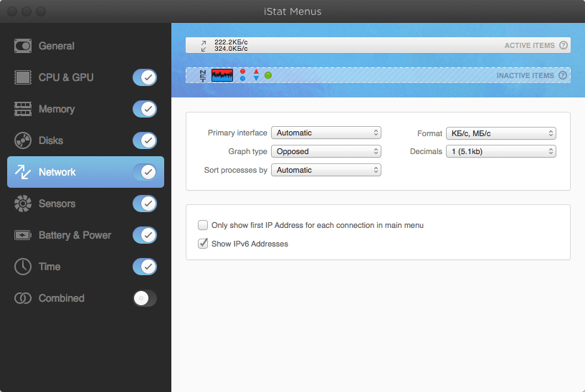Open the Sort processes by dropdown

tap(325, 170)
